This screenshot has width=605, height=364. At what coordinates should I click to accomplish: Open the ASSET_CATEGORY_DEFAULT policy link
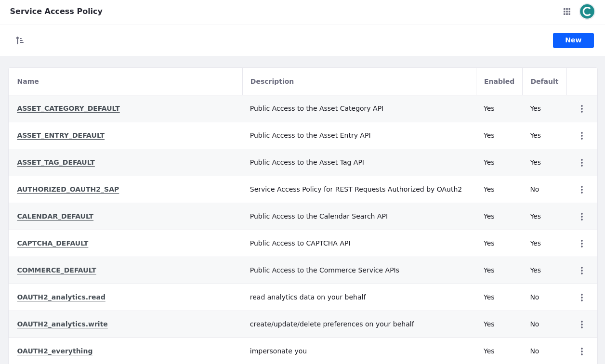pyautogui.click(x=68, y=108)
